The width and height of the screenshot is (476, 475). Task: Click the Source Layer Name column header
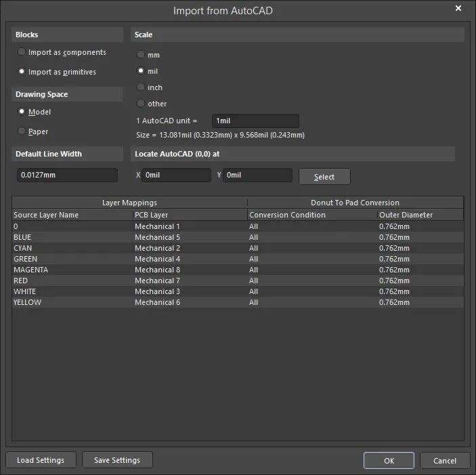[x=72, y=215]
